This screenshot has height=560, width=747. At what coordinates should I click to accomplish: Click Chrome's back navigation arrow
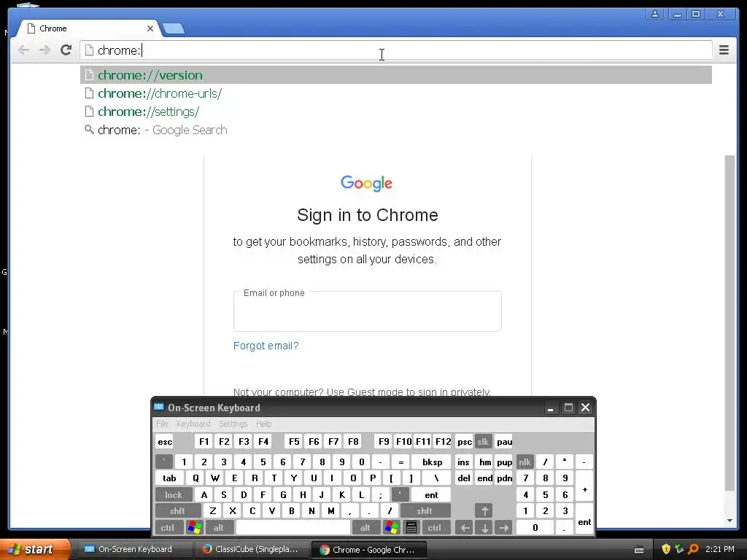click(x=23, y=50)
